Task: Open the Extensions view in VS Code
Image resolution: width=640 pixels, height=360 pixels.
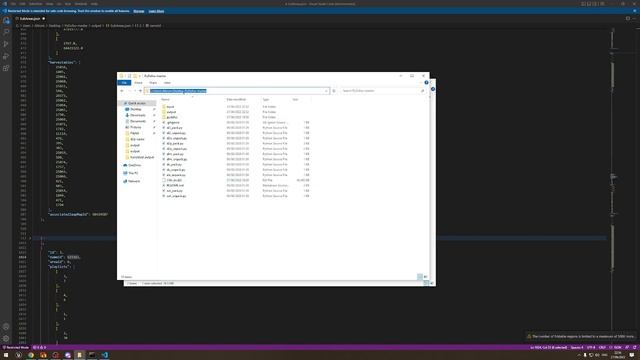Action: pyautogui.click(x=6, y=68)
